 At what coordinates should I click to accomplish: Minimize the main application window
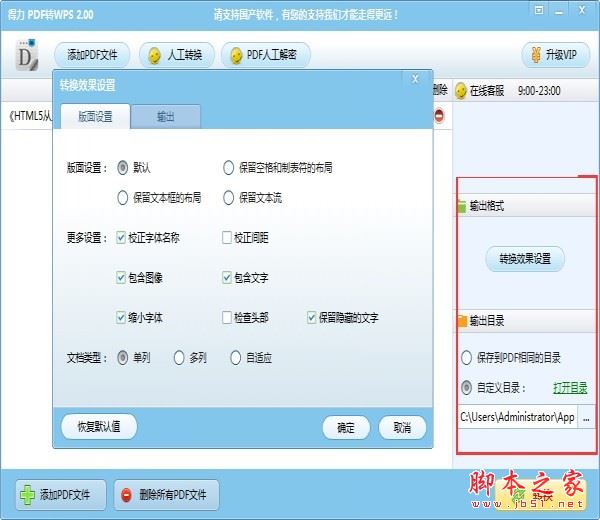coord(559,11)
